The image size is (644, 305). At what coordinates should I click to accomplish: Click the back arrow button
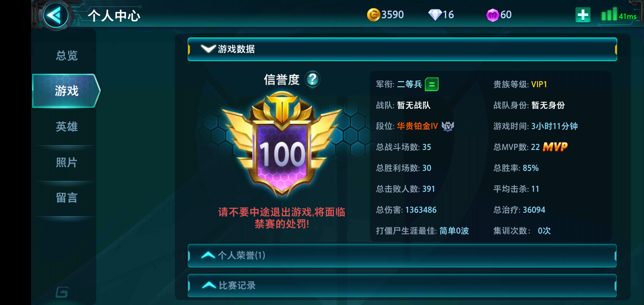point(55,15)
